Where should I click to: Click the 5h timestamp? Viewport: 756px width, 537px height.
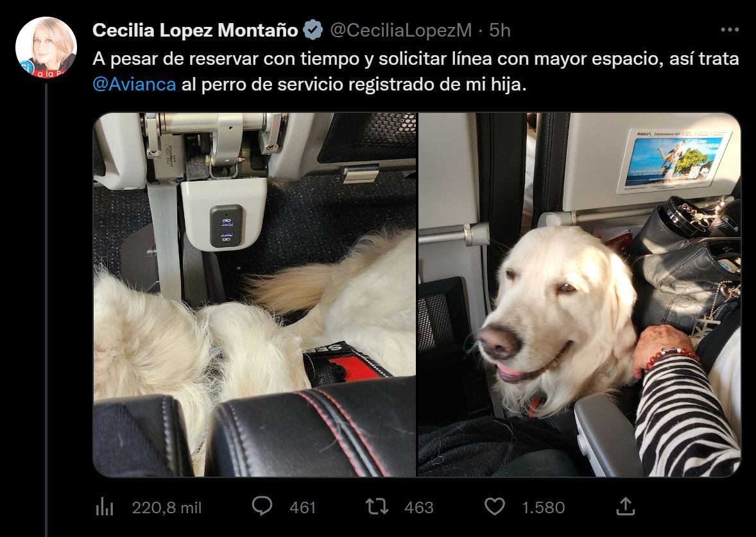click(x=499, y=30)
